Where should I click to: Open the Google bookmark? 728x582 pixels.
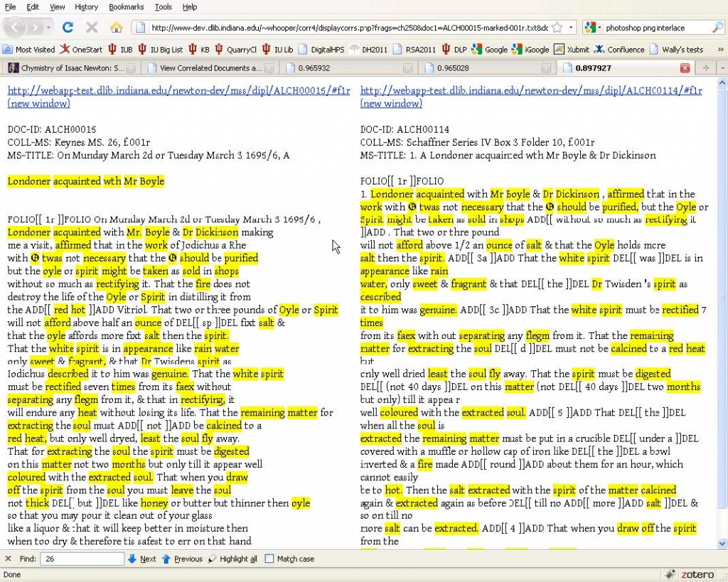click(x=489, y=49)
